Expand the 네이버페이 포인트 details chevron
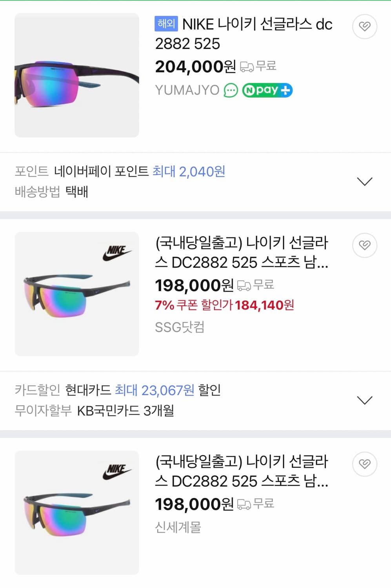 pyautogui.click(x=365, y=181)
